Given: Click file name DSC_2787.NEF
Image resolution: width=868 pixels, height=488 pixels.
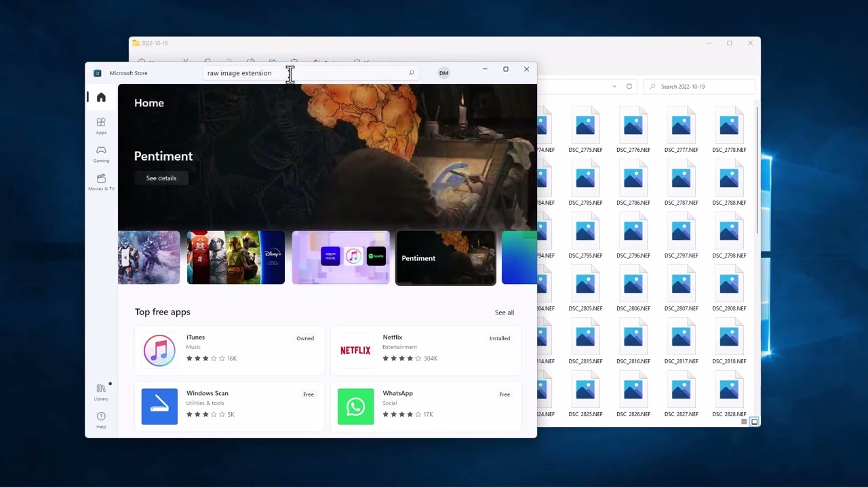Looking at the screenshot, I should coord(682,203).
